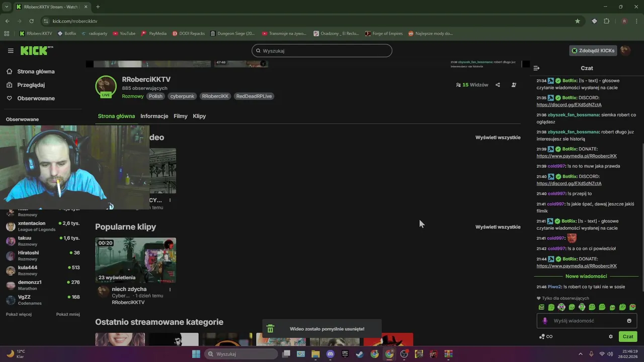This screenshot has width=644, height=362.
Task: Select the Strona główna channel tab
Action: coord(116,116)
